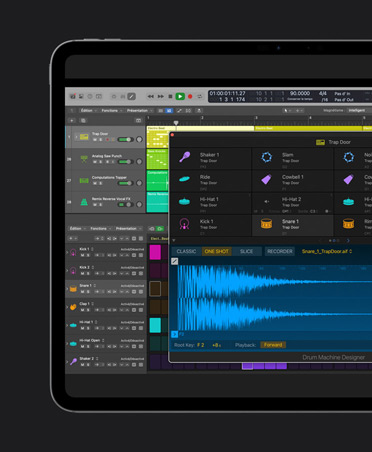
Task: Open the pointer tool menu
Action: click(287, 110)
